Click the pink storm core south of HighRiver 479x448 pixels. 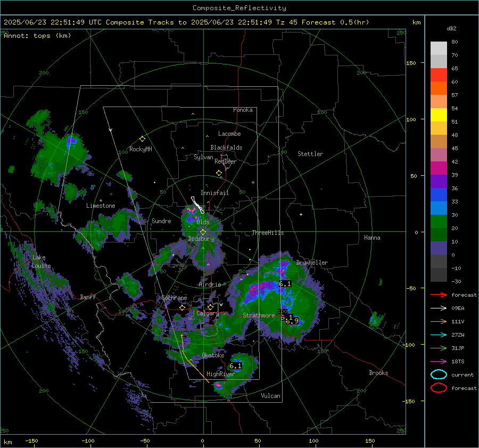click(x=218, y=386)
